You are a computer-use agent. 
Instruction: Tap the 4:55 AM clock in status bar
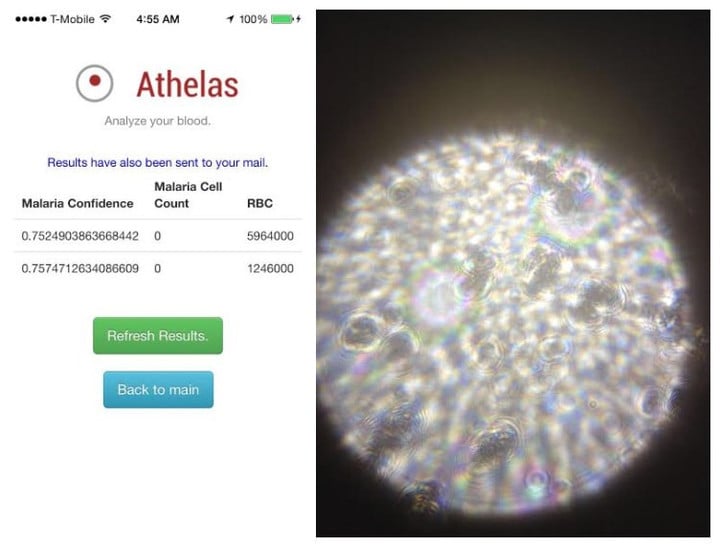[158, 19]
